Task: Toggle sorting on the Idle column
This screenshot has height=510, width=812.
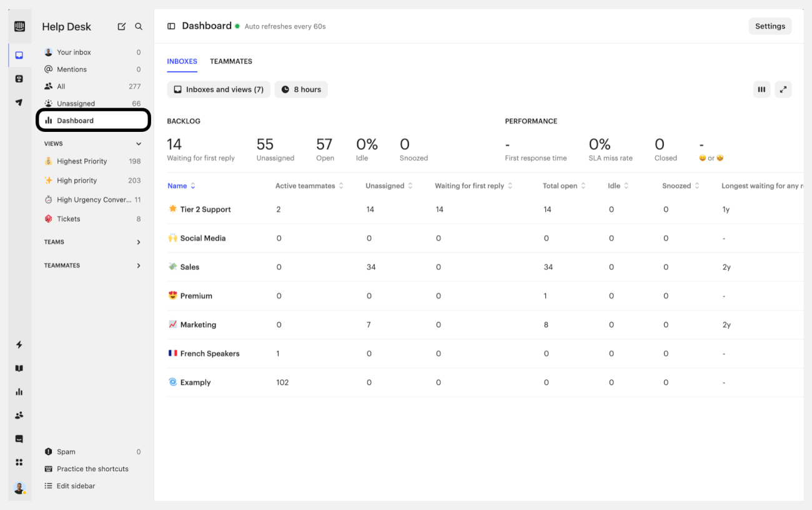Action: coord(627,186)
